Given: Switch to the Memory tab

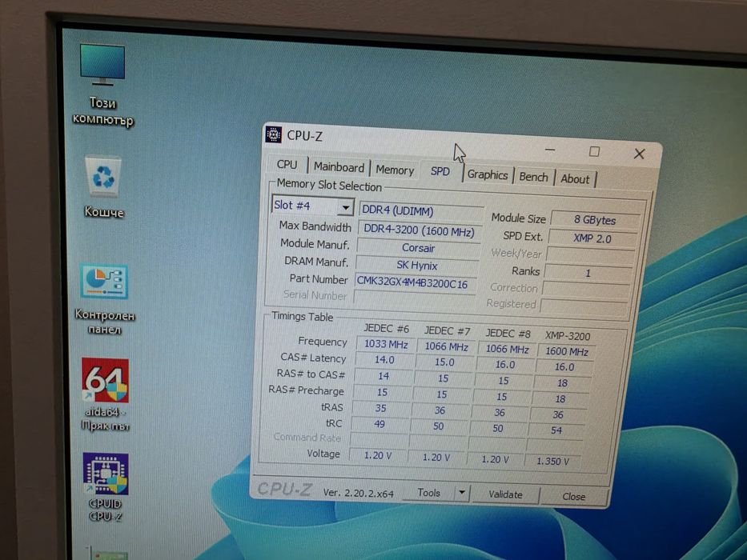Looking at the screenshot, I should pos(395,170).
